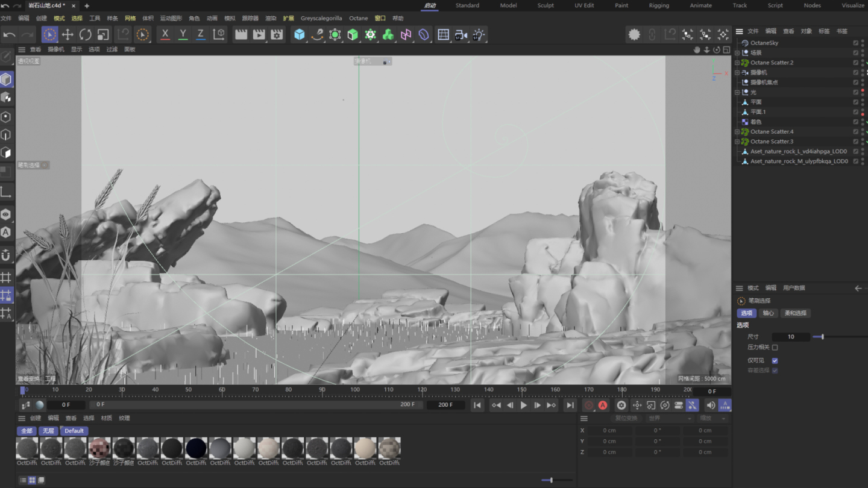Jump to the animation end
Image resolution: width=868 pixels, height=488 pixels.
coord(570,405)
